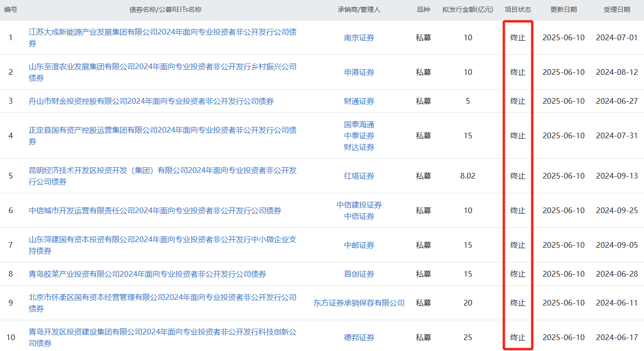Open the 青岛胶莱产业投资 bond link

coord(147,274)
